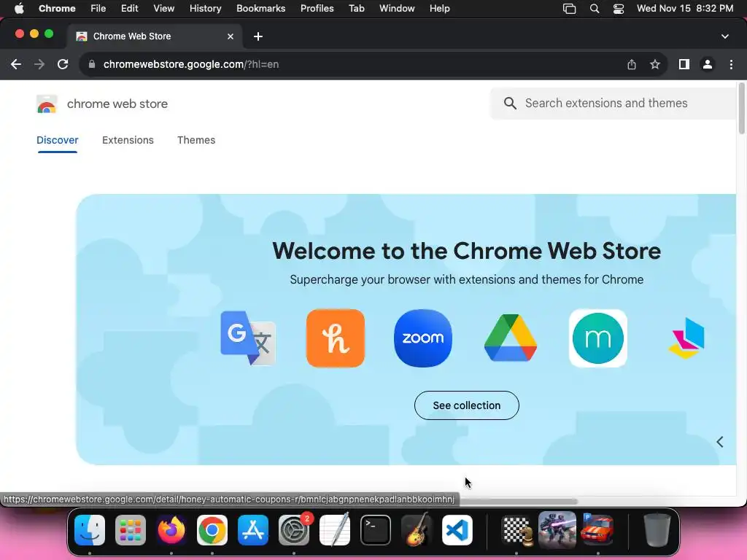Open the Bookmarks menu
747x560 pixels.
(x=261, y=9)
